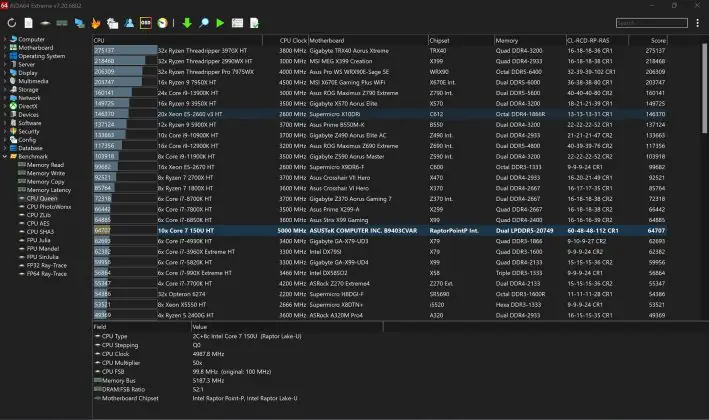Launch the Disk Benchmark toolbar icon
The width and height of the screenshot is (709, 420).
pyautogui.click(x=45, y=23)
